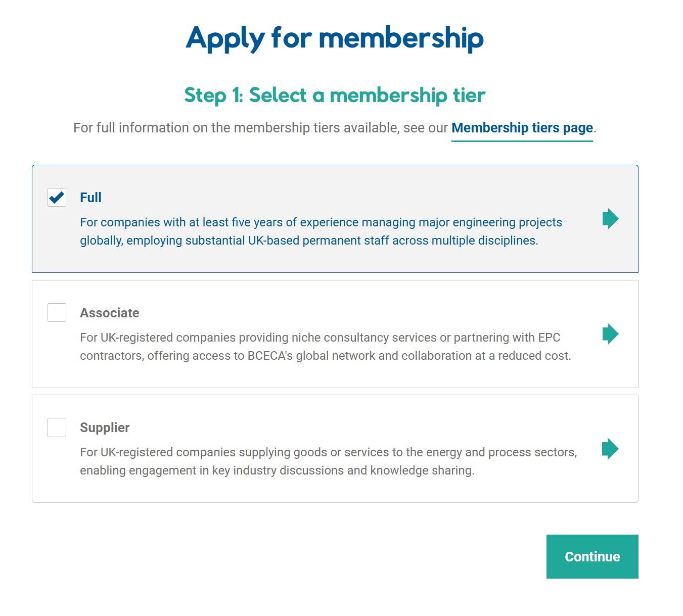Image resolution: width=683 pixels, height=616 pixels.
Task: Uncheck the Full membership checkbox
Action: pyautogui.click(x=57, y=197)
